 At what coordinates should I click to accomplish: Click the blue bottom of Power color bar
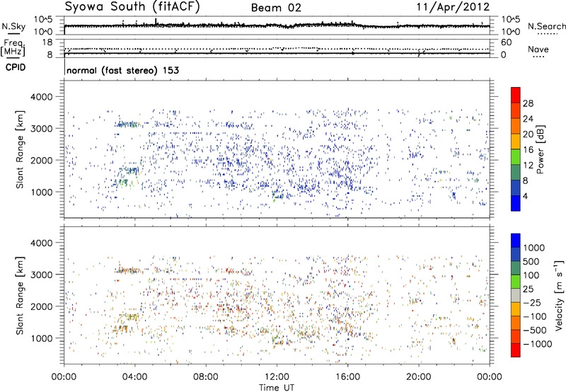coord(516,203)
